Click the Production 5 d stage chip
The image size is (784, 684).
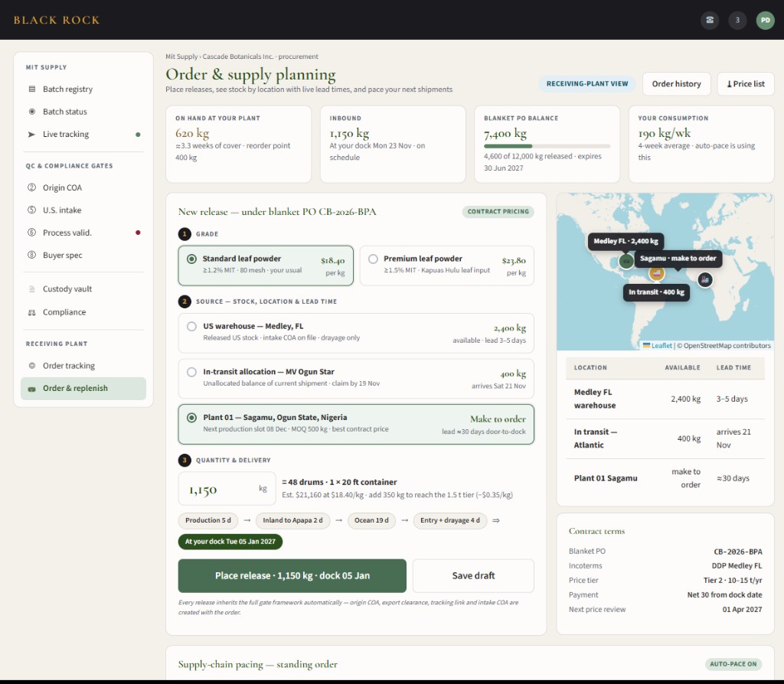click(208, 520)
